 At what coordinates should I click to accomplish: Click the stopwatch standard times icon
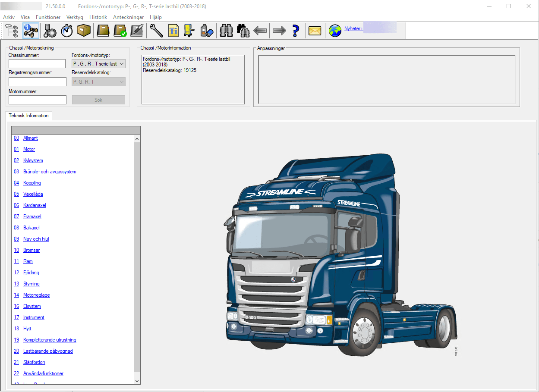[x=67, y=31]
